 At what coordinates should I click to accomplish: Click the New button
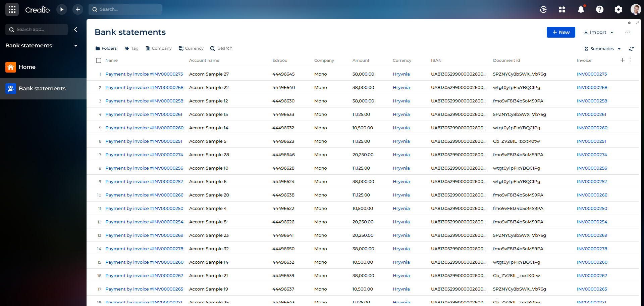560,32
